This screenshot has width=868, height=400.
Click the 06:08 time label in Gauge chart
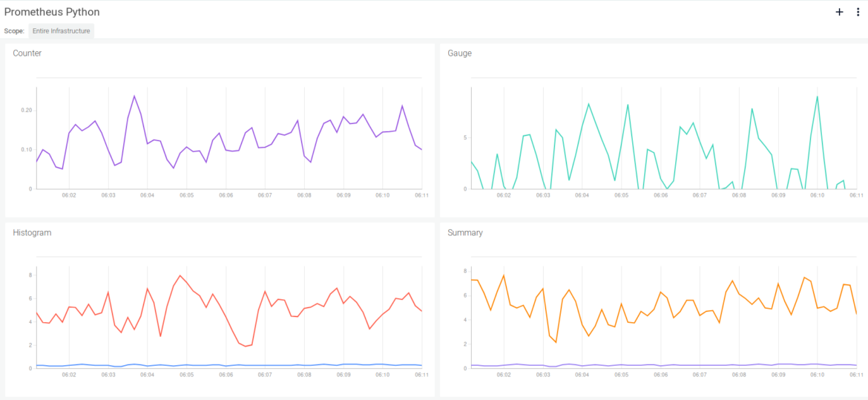(739, 196)
